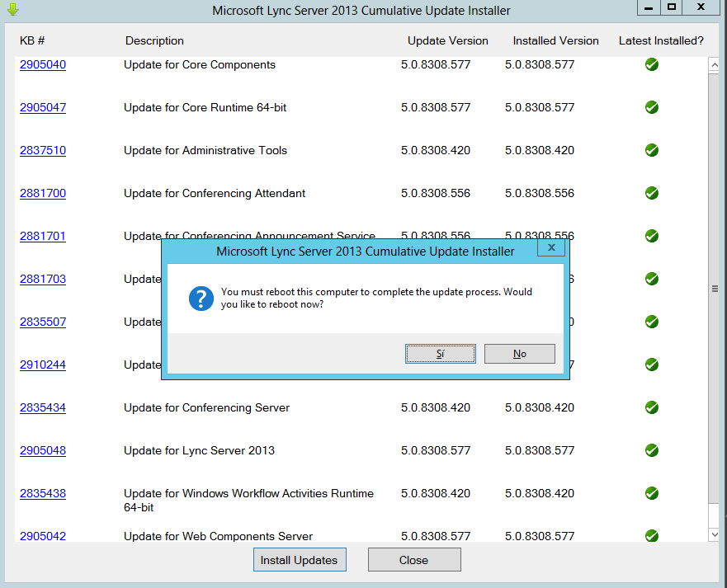This screenshot has height=588, width=727.
Task: Click the green check icon for Web Components Server
Action: pos(651,536)
